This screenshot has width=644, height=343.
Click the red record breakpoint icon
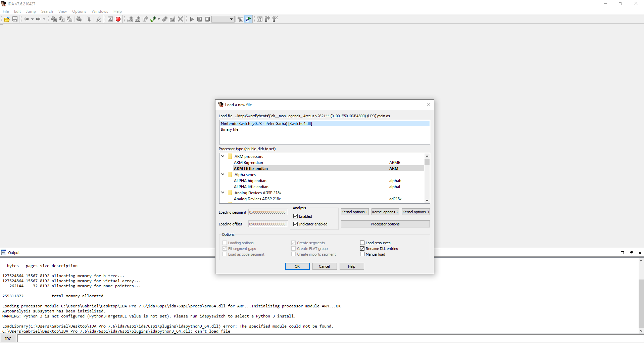(x=118, y=19)
